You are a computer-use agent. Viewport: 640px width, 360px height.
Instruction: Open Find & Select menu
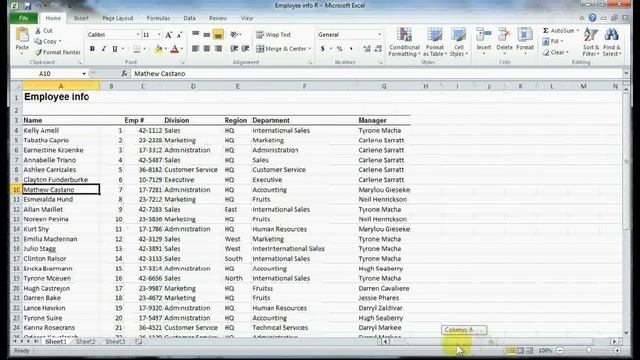coord(611,42)
